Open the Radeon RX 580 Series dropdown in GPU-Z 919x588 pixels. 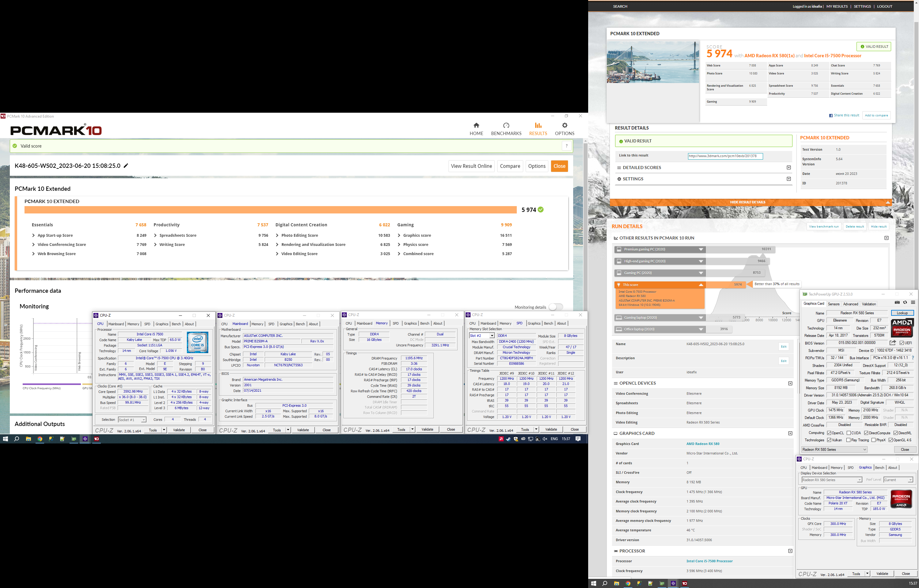click(834, 449)
